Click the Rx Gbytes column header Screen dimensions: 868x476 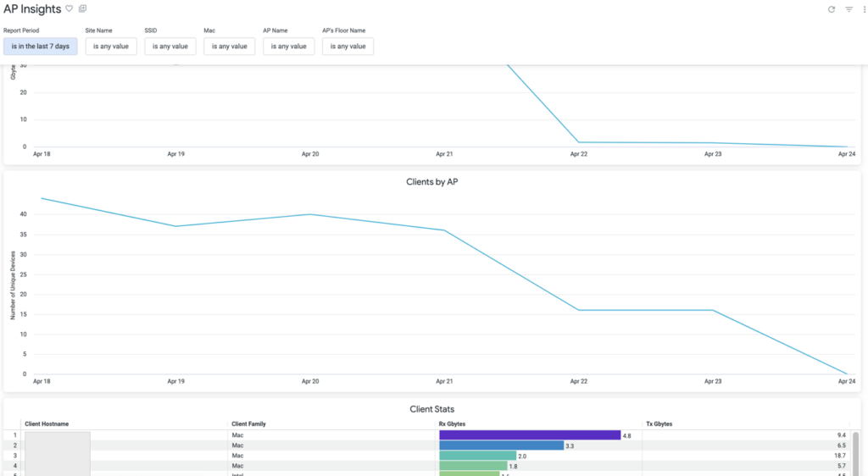[x=451, y=423]
